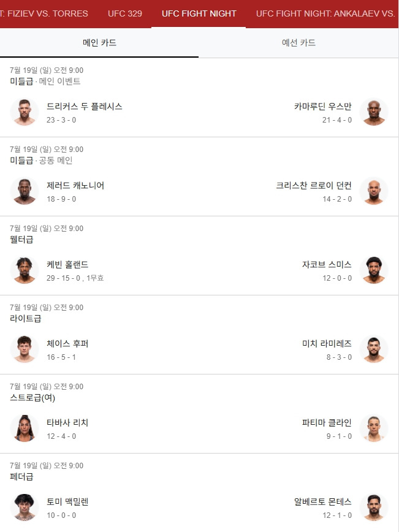Click 케빈 홀랜드 fighter portrait
Viewport: 399px width, 532px height.
tap(25, 270)
